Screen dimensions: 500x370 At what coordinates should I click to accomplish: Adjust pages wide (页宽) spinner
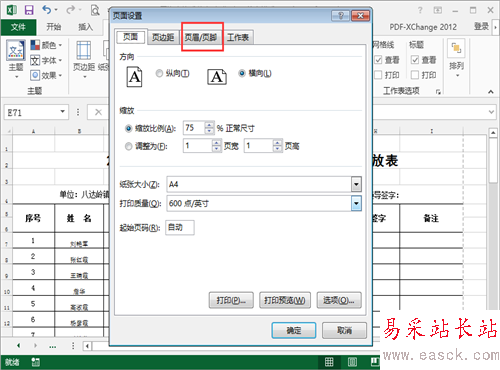[x=217, y=146]
